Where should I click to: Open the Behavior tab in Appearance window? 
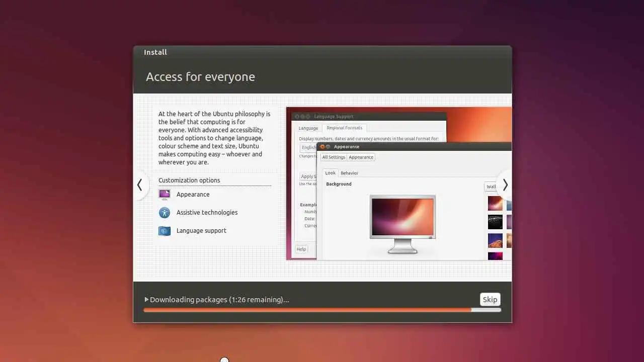[x=349, y=173]
